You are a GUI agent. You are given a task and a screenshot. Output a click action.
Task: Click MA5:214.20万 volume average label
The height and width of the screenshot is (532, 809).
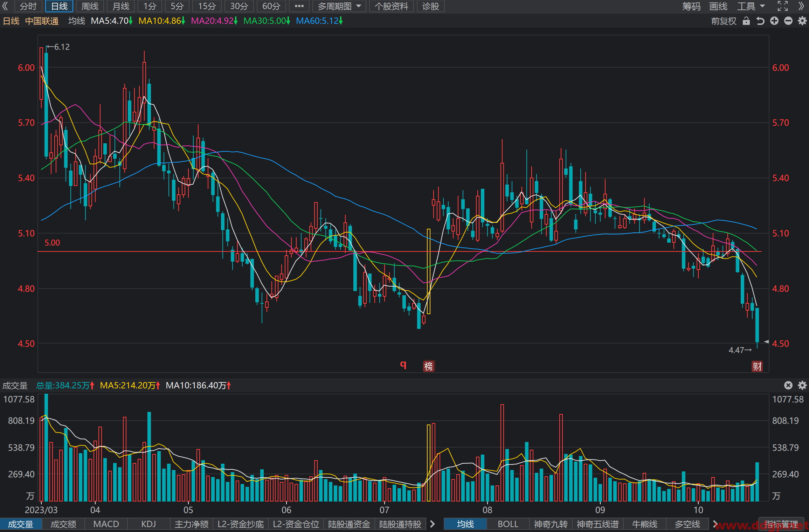click(130, 386)
